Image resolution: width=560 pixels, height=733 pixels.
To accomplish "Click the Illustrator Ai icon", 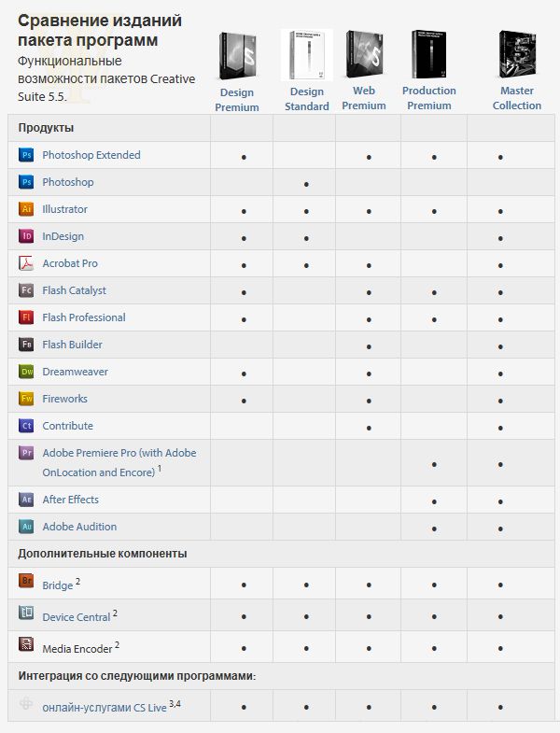I will point(26,209).
